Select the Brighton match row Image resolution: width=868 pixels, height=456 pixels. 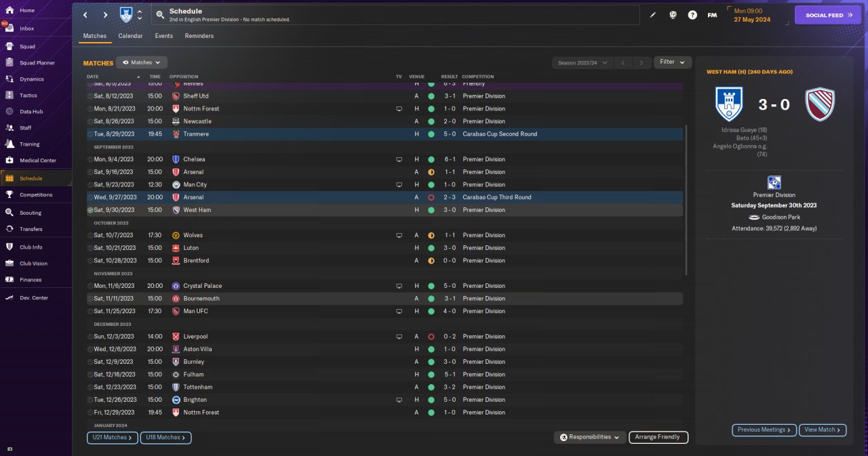pyautogui.click(x=384, y=400)
